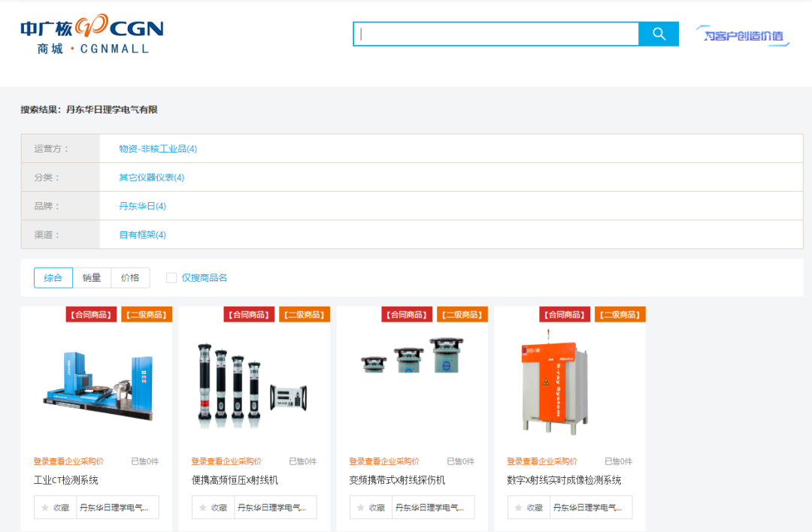Click the star icon on 数字X射线实时成像检测系统 card
Image resolution: width=812 pixels, height=532 pixels.
[519, 508]
